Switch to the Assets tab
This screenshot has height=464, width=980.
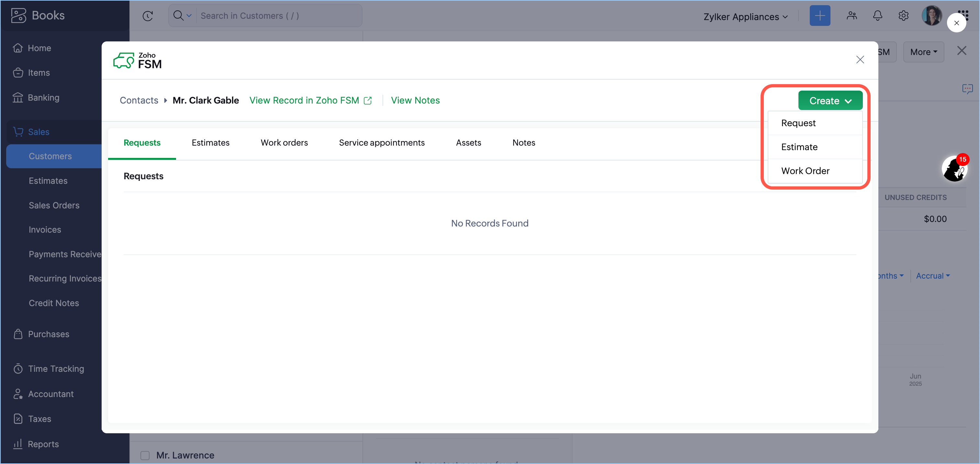tap(468, 143)
